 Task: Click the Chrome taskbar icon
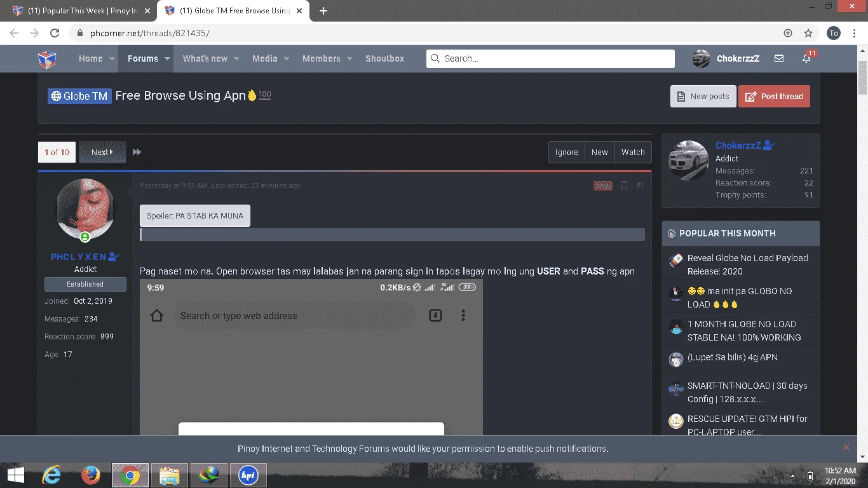click(x=130, y=475)
